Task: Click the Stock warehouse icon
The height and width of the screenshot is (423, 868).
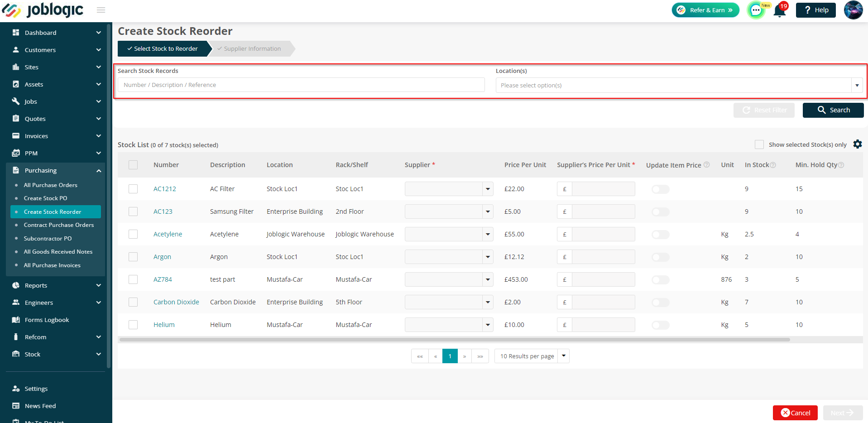Action: [16, 354]
